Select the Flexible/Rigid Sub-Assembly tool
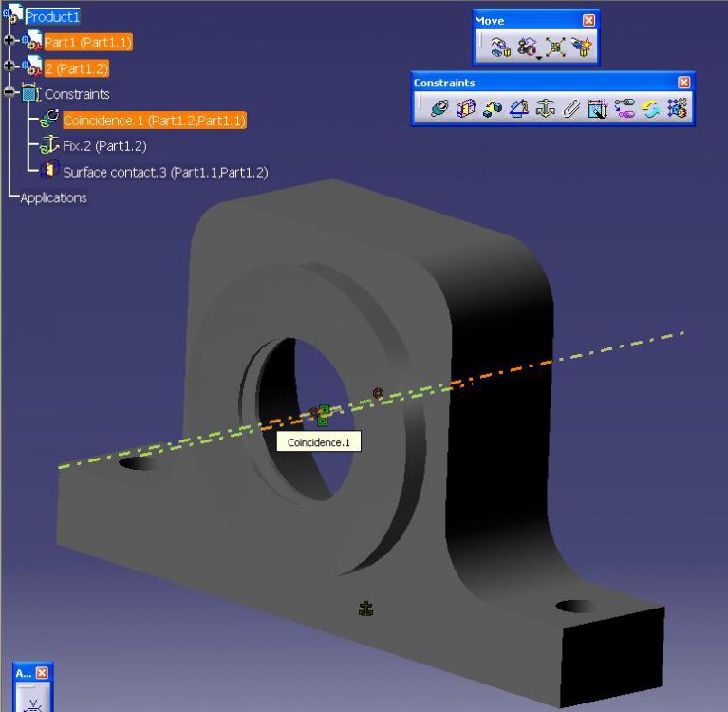Screen dimensions: 728x712 point(625,108)
